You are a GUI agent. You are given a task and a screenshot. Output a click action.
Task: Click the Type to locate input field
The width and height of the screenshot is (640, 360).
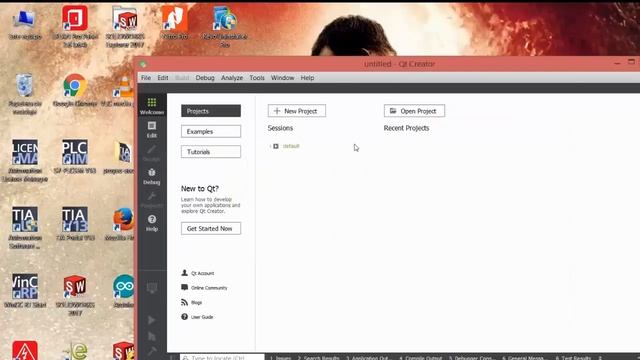click(x=222, y=357)
